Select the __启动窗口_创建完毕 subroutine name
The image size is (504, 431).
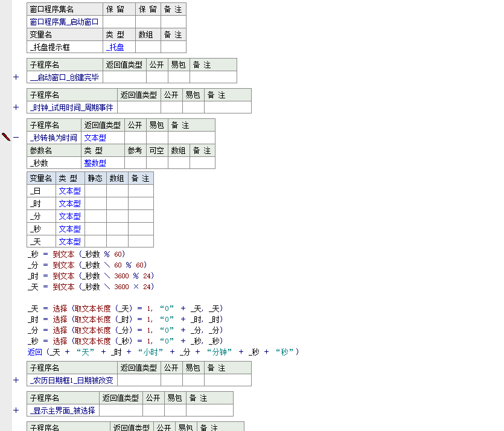tap(65, 77)
